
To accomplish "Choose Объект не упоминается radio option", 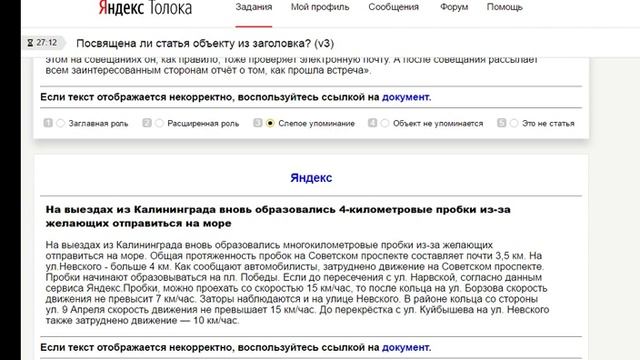I will [x=384, y=123].
